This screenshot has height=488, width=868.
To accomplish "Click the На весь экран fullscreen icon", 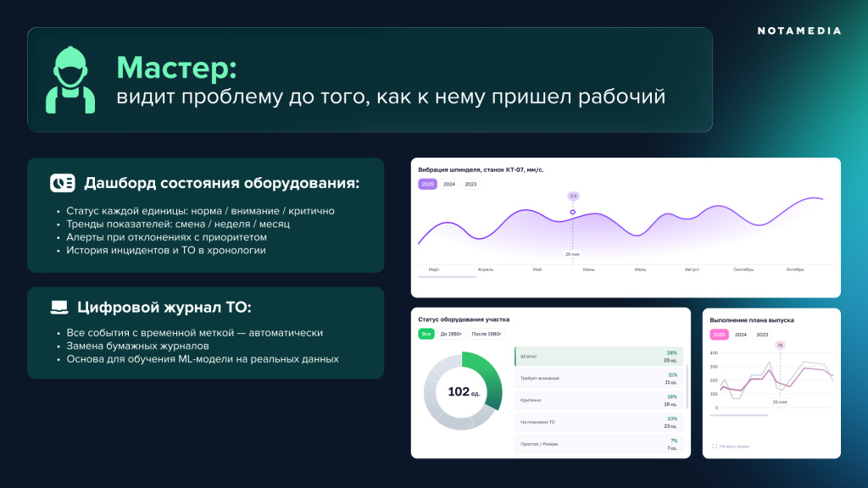I will coord(715,446).
